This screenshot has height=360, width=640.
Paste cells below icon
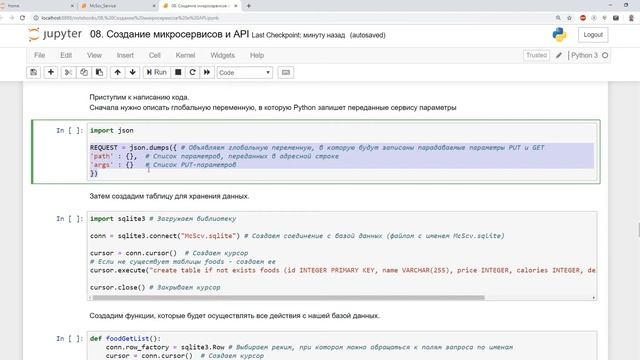click(x=99, y=72)
